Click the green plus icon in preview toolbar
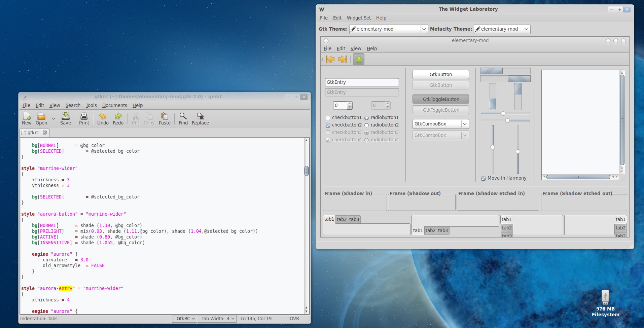This screenshot has height=328, width=644. pyautogui.click(x=359, y=60)
